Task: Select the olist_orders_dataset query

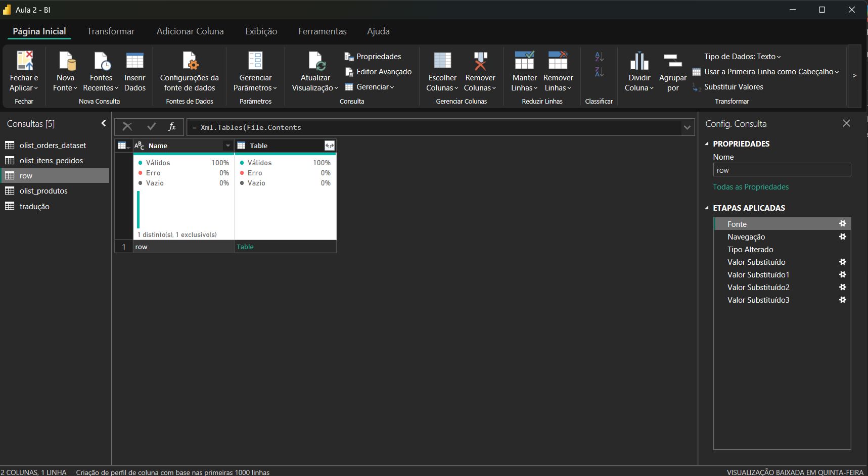Action: click(55, 146)
